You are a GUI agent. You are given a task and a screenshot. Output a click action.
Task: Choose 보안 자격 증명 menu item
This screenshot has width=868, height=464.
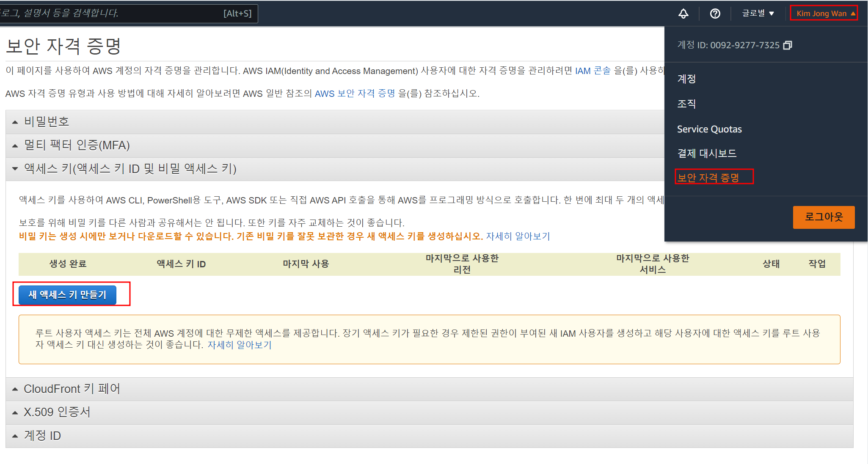click(x=708, y=178)
